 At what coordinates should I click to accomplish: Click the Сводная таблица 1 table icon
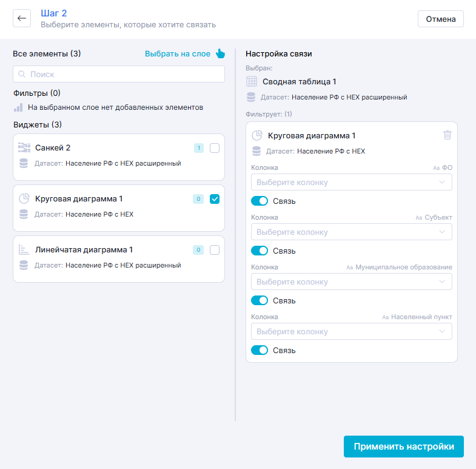click(252, 81)
